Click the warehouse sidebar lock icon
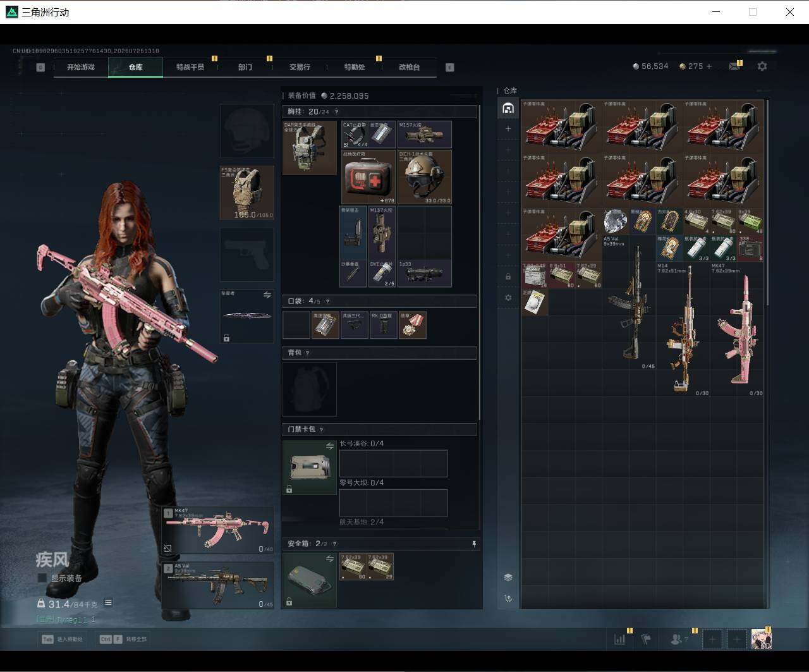 tap(508, 276)
